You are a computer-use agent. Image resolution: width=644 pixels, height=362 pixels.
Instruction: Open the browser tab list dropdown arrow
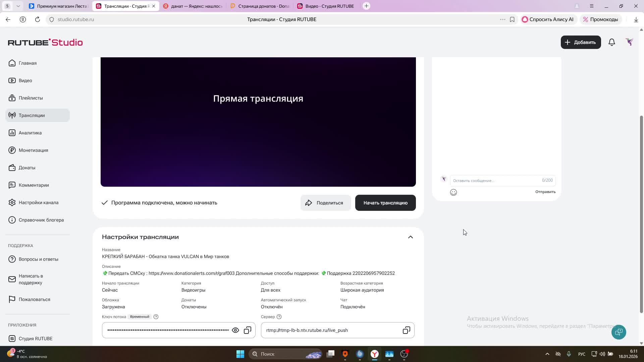18,6
